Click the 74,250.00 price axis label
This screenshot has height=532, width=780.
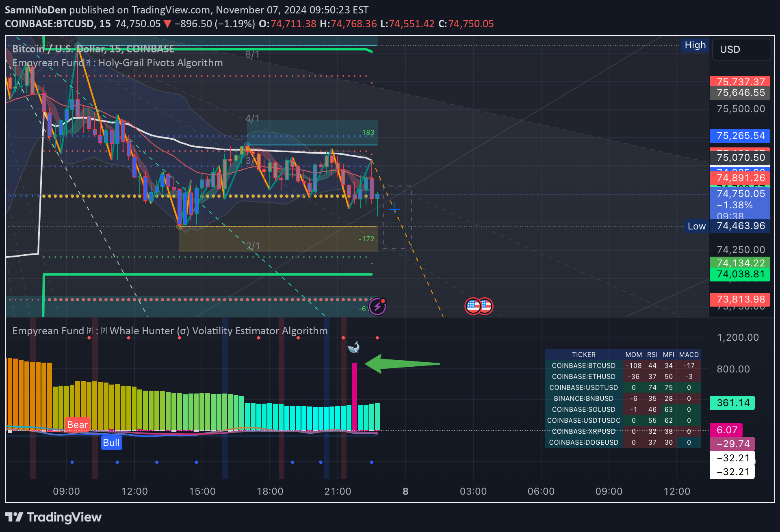pos(741,250)
